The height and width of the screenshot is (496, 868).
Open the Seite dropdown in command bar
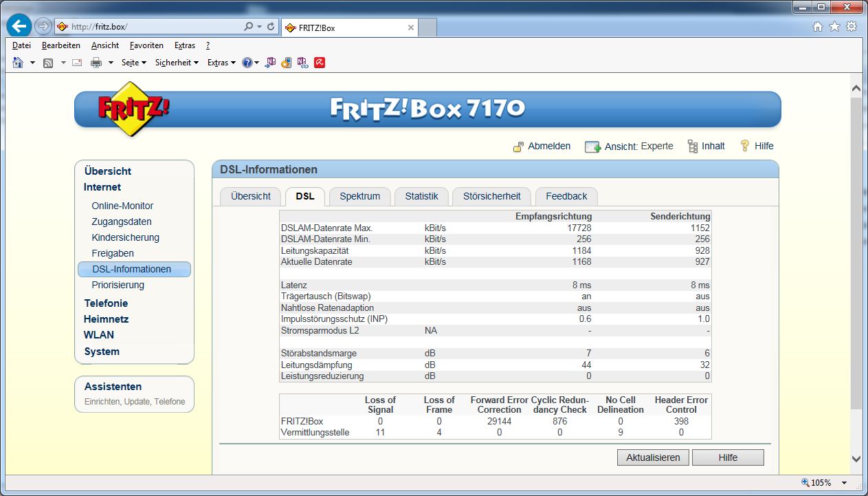click(x=134, y=63)
